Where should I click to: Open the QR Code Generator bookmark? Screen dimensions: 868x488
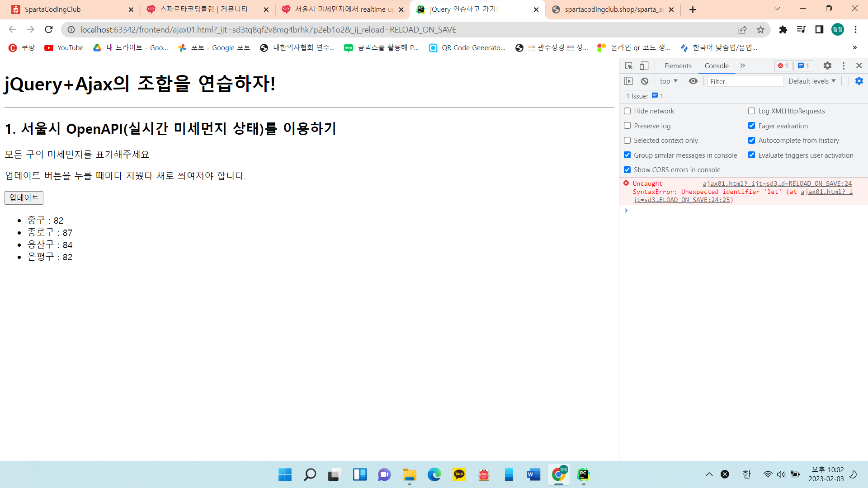tap(467, 47)
